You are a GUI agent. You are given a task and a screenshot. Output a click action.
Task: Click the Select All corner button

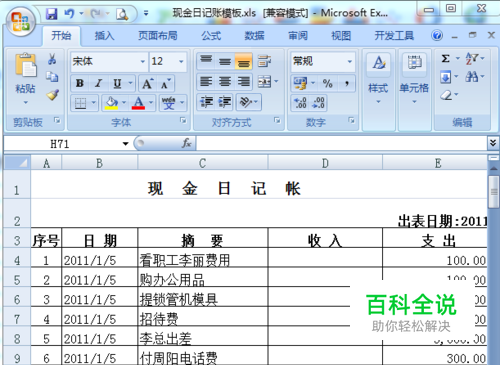17,163
